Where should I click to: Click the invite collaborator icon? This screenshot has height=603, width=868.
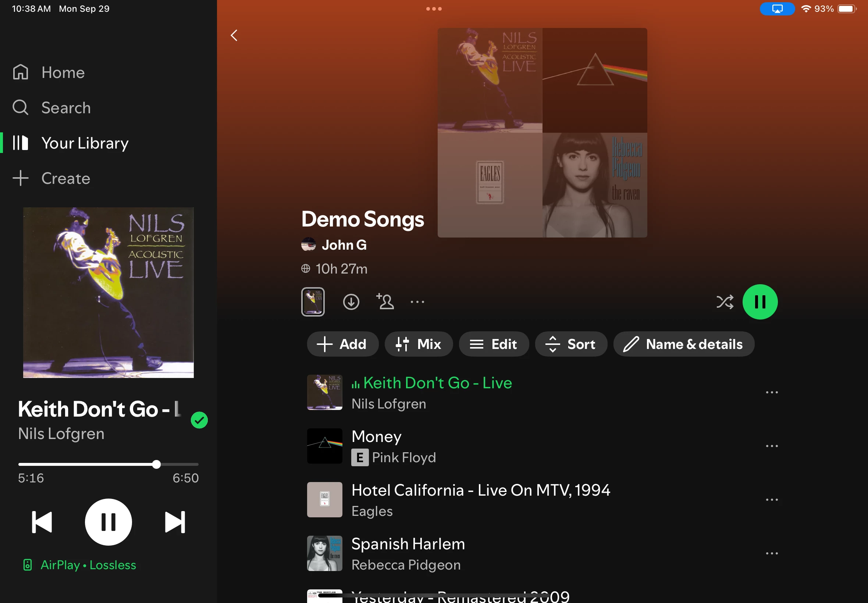pyautogui.click(x=385, y=302)
